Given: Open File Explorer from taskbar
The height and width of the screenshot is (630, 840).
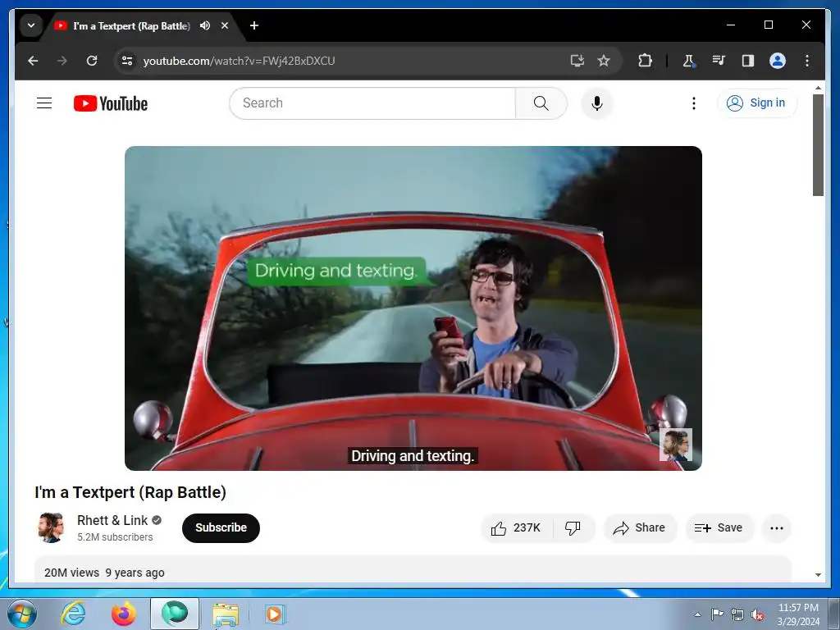Looking at the screenshot, I should click(x=226, y=614).
